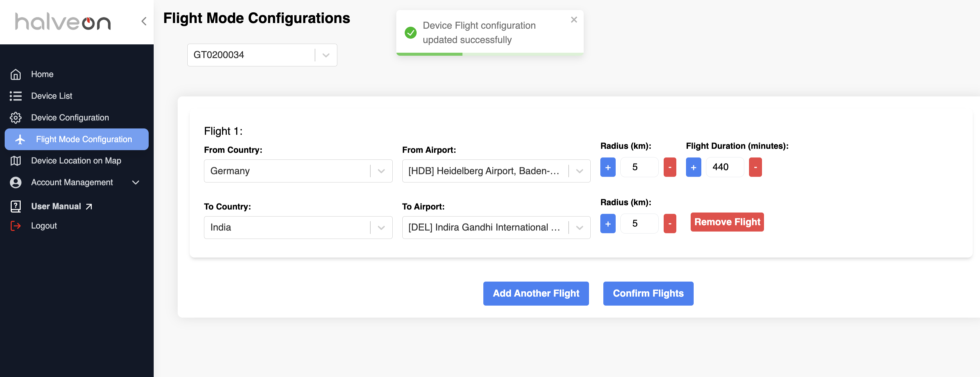
Task: Open Device Location on Map
Action: click(x=76, y=161)
